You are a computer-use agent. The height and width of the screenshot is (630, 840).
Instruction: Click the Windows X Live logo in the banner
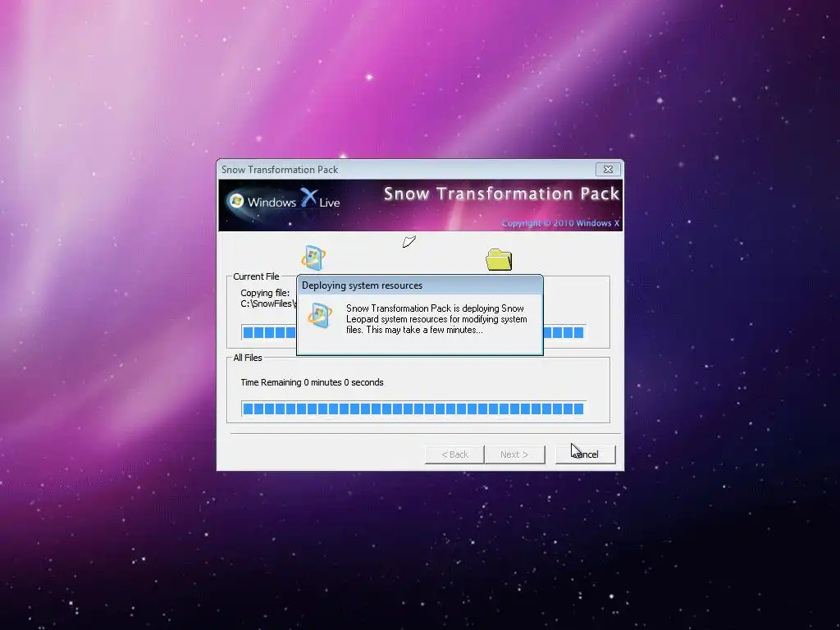[x=284, y=200]
